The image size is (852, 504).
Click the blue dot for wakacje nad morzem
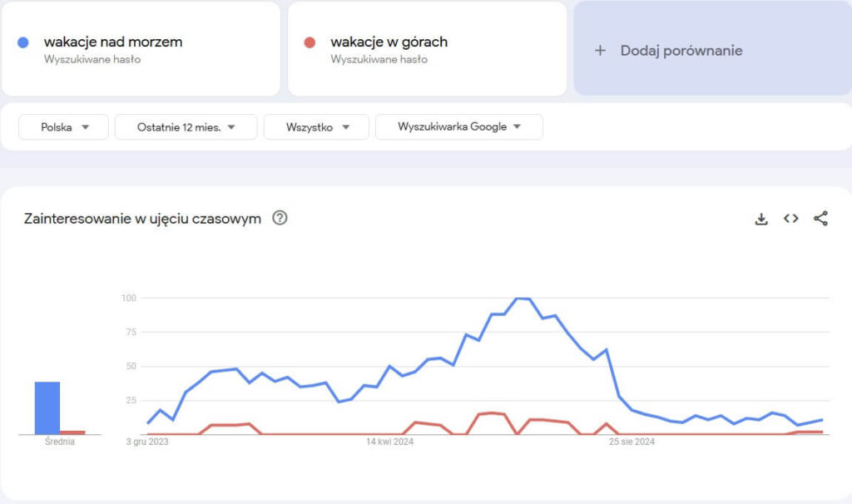[x=23, y=42]
